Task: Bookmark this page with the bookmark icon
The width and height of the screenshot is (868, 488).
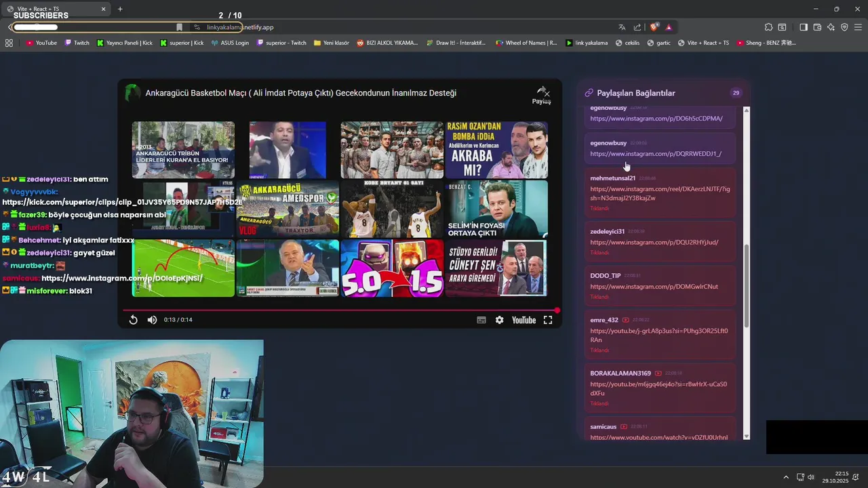Action: [179, 27]
